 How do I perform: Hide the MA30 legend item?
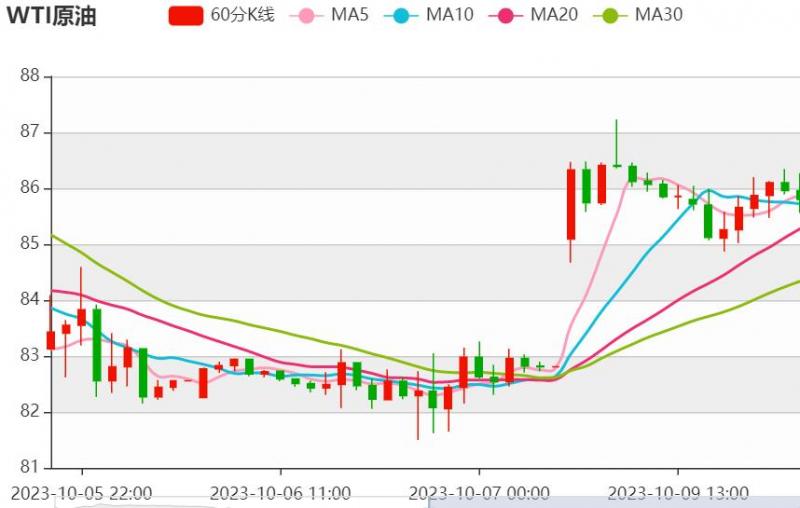(x=638, y=15)
